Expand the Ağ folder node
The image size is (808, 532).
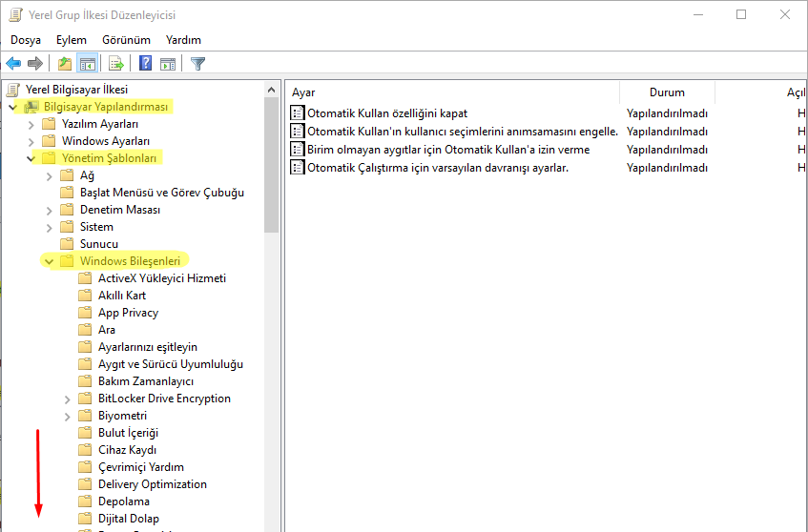click(50, 176)
